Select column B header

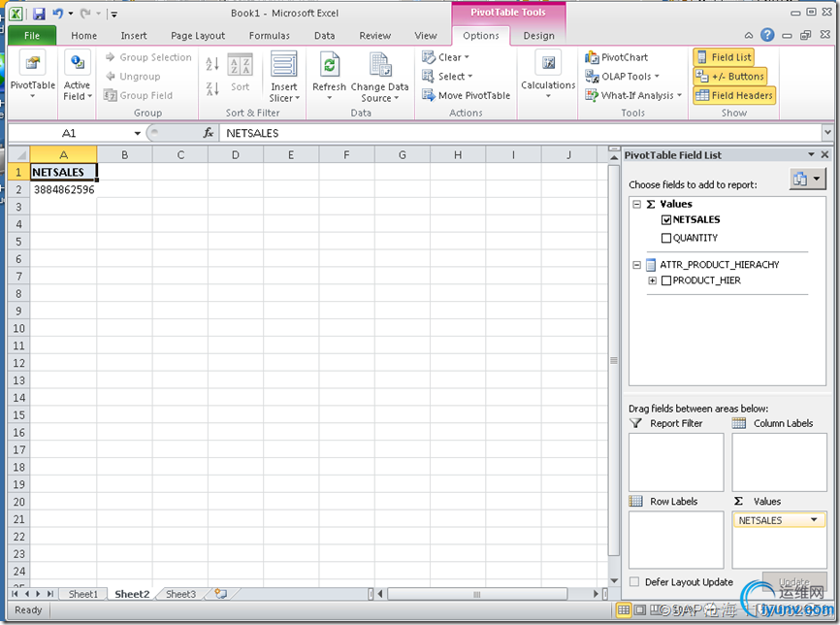pyautogui.click(x=125, y=155)
